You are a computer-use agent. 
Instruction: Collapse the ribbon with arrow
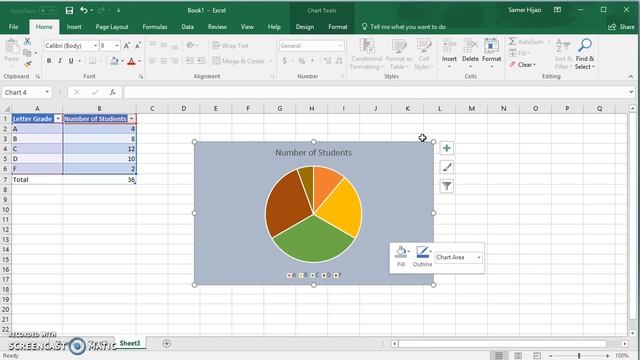631,76
